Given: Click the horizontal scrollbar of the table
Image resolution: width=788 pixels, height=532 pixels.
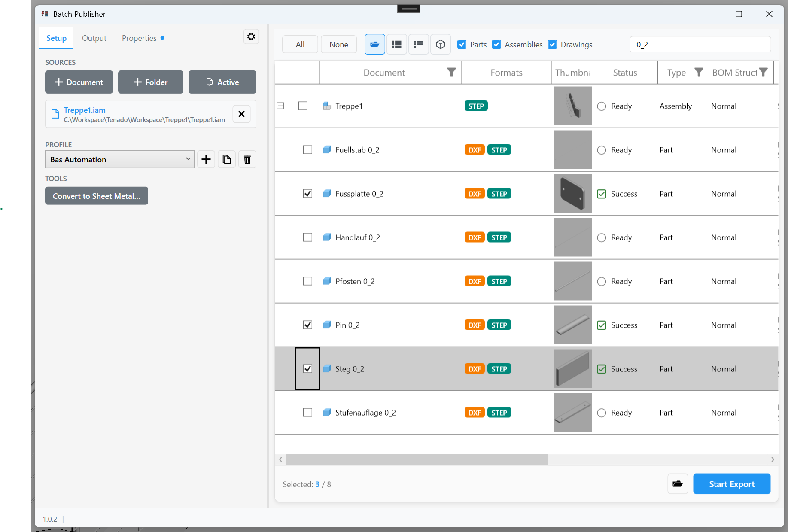Looking at the screenshot, I should 417,459.
